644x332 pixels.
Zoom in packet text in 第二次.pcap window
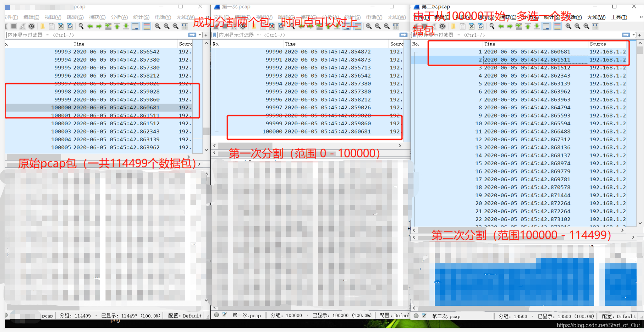(x=568, y=26)
